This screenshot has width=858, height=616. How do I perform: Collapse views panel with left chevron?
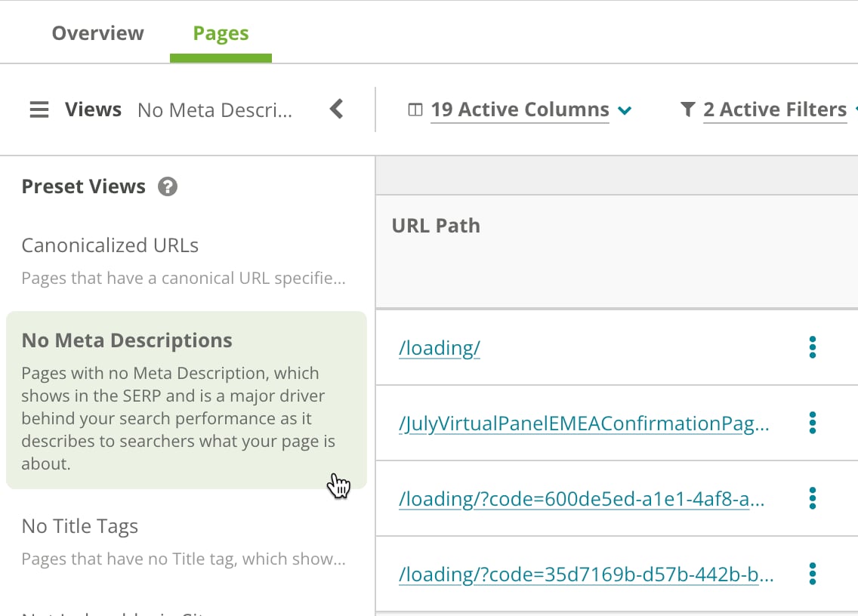click(x=337, y=109)
